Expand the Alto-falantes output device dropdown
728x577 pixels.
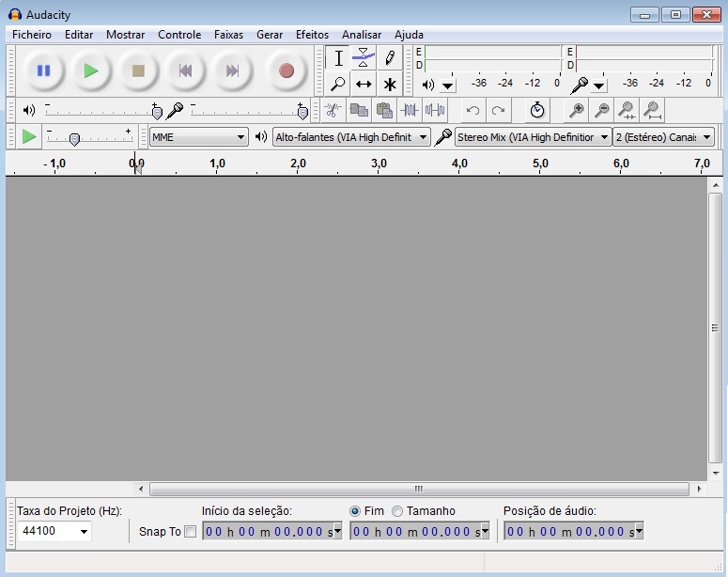point(350,137)
